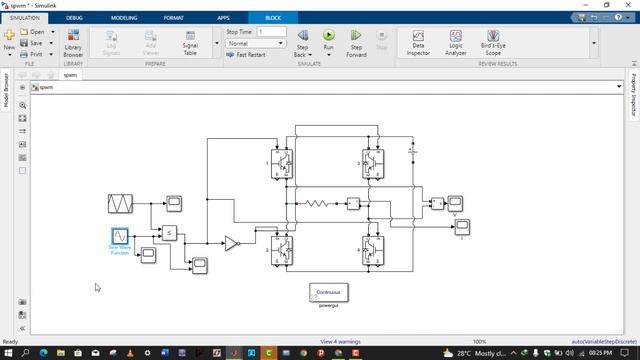Image resolution: width=640 pixels, height=360 pixels.
Task: Select IGBT block labeled 4
Action: point(373,251)
